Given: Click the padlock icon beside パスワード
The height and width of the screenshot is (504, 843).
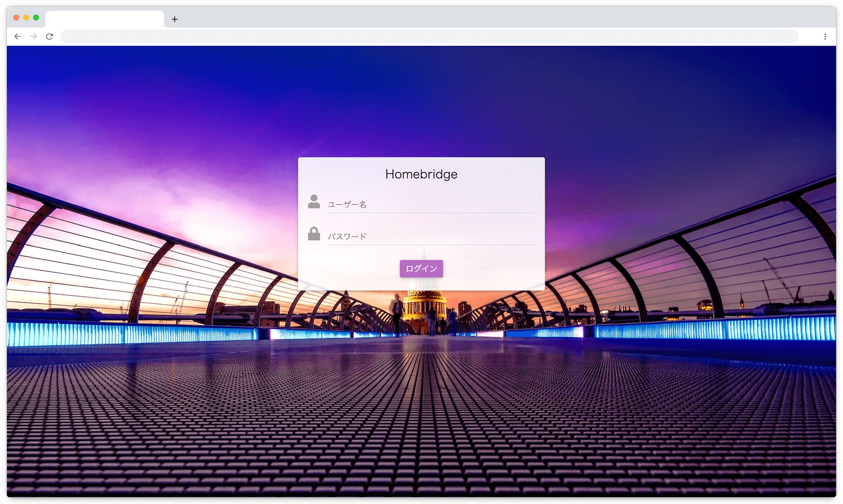Looking at the screenshot, I should coord(314,234).
